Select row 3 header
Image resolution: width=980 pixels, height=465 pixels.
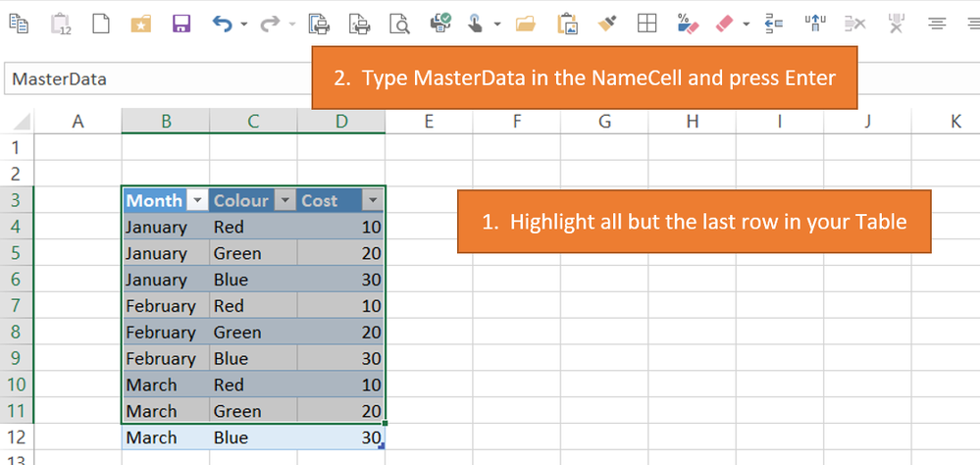pos(17,201)
